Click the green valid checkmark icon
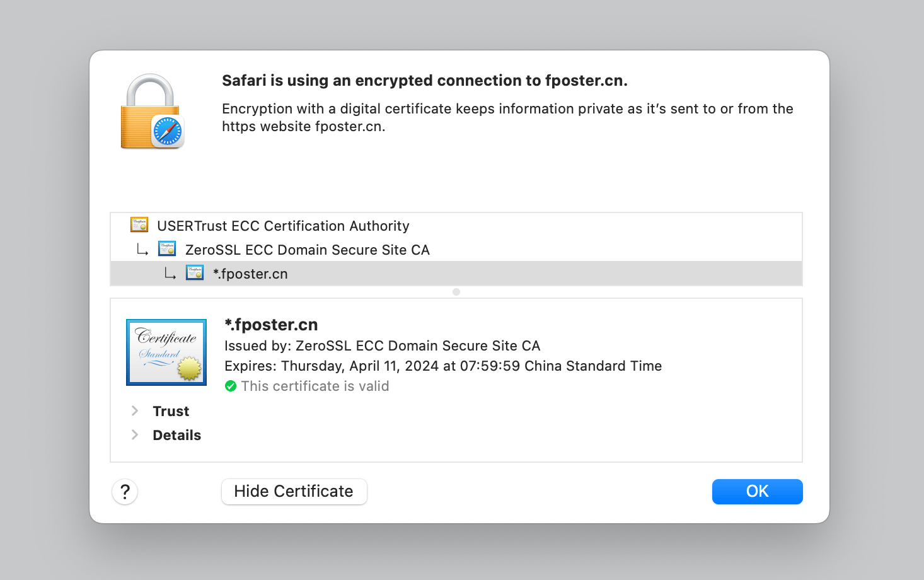This screenshot has height=580, width=924. coord(231,386)
